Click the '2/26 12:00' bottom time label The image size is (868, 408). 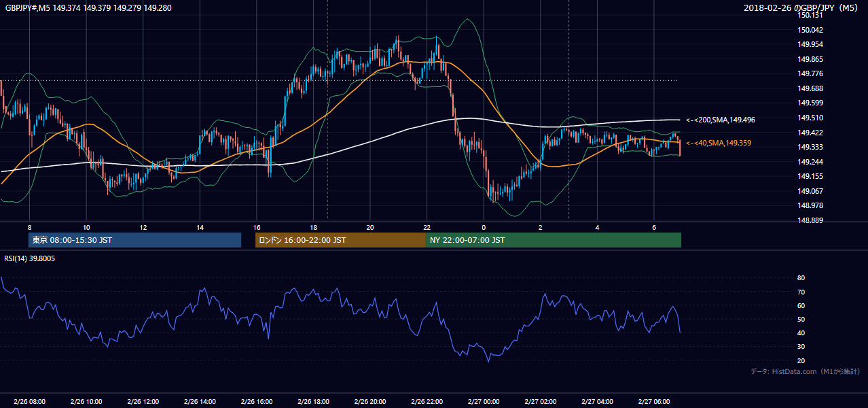[143, 402]
